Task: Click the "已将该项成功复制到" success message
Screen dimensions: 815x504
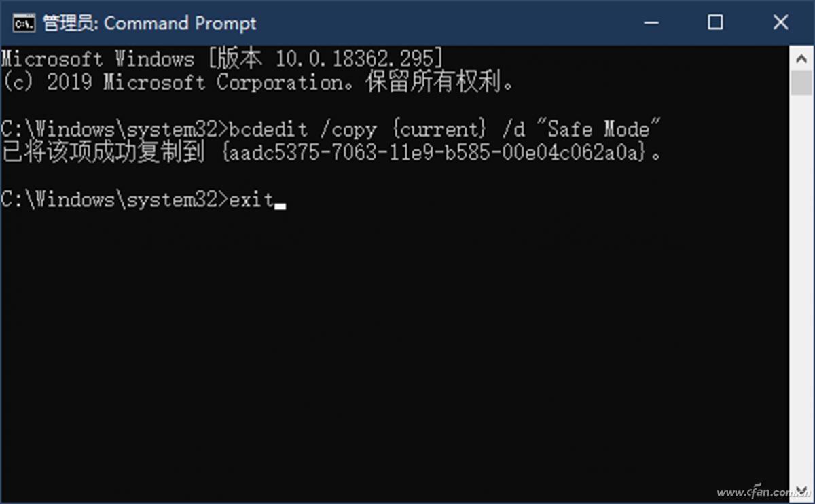Action: point(103,153)
